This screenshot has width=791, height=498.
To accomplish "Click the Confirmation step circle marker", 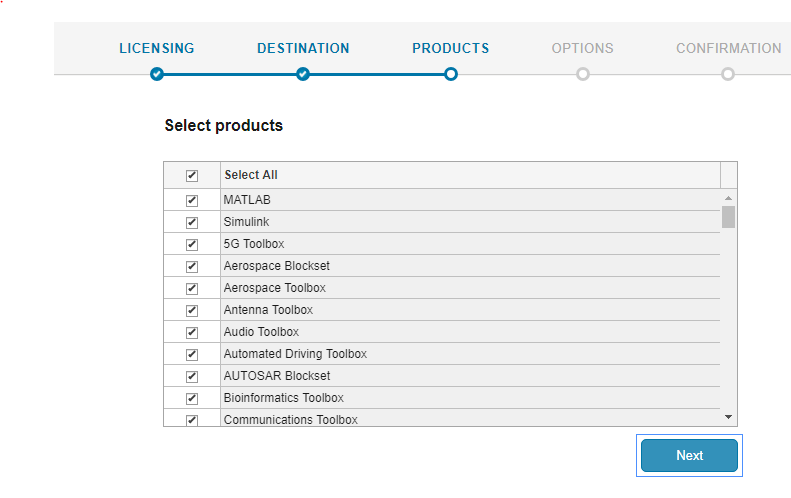I will coord(728,74).
